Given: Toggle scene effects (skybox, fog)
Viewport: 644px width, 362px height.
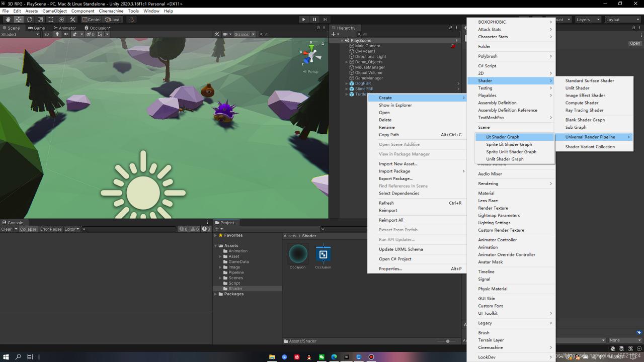Looking at the screenshot, I should (x=74, y=34).
